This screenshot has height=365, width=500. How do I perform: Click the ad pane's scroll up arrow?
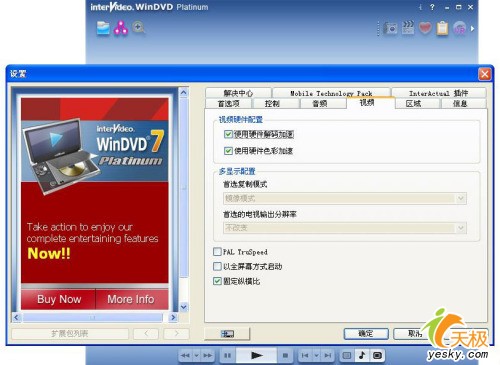(184, 92)
